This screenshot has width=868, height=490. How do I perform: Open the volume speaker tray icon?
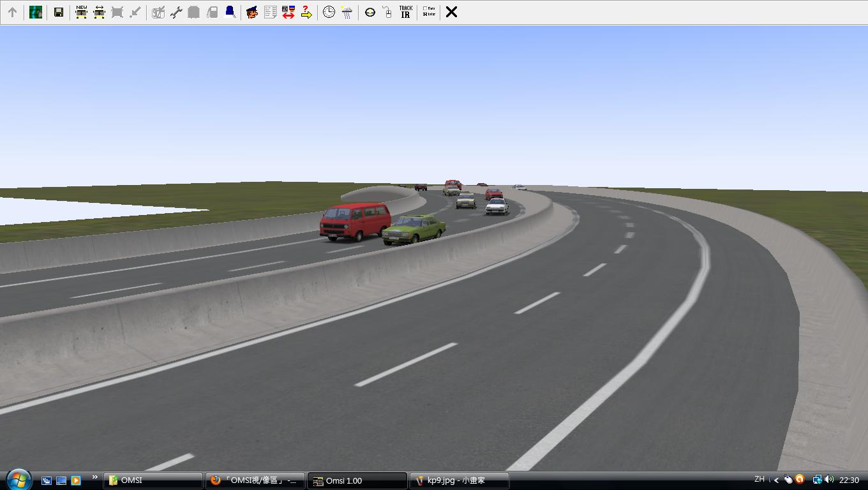[829, 480]
